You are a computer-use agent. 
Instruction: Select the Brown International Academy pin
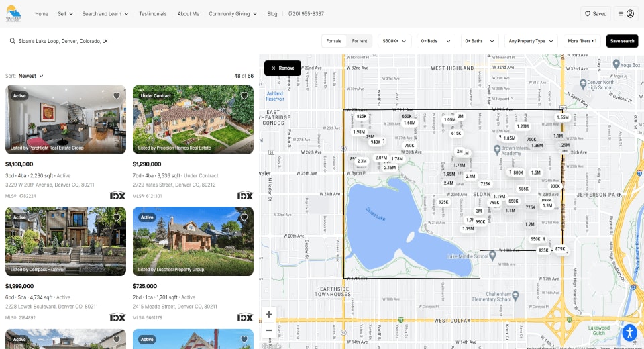496,149
